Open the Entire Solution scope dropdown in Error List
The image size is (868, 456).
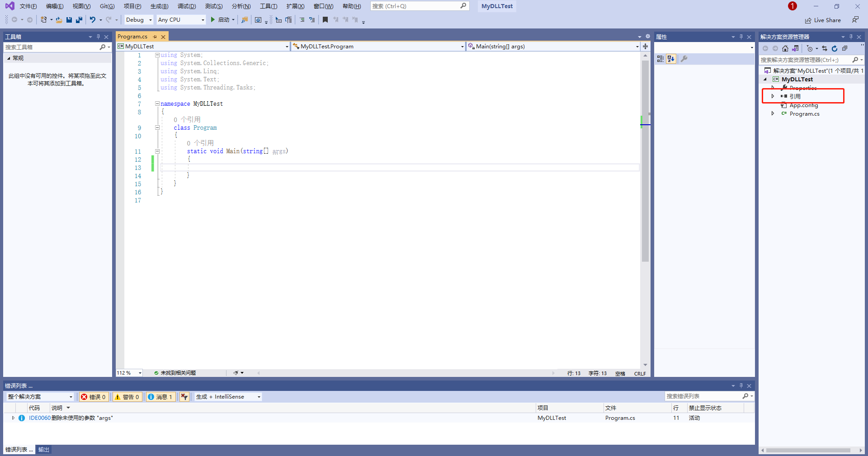pyautogui.click(x=40, y=397)
